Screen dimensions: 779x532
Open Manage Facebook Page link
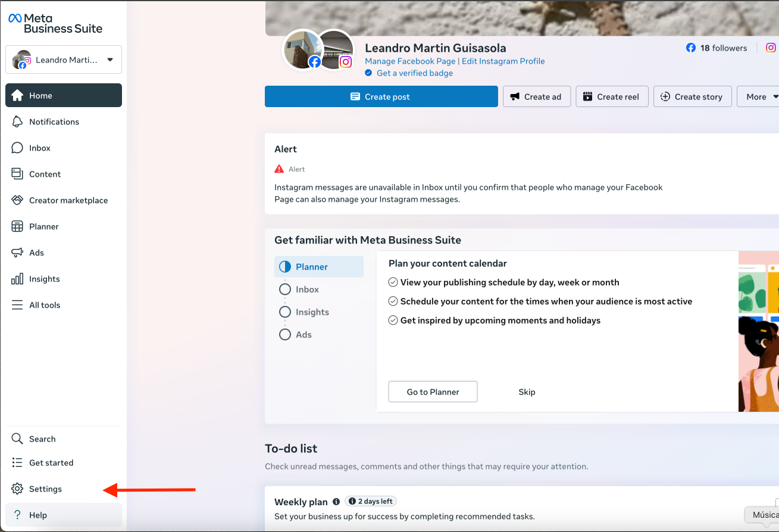click(410, 61)
